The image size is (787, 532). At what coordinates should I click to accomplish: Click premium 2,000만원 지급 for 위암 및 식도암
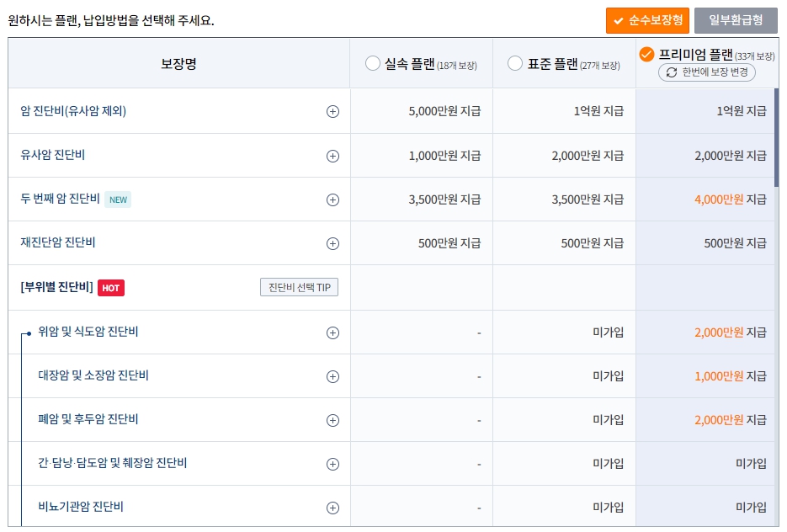point(731,332)
